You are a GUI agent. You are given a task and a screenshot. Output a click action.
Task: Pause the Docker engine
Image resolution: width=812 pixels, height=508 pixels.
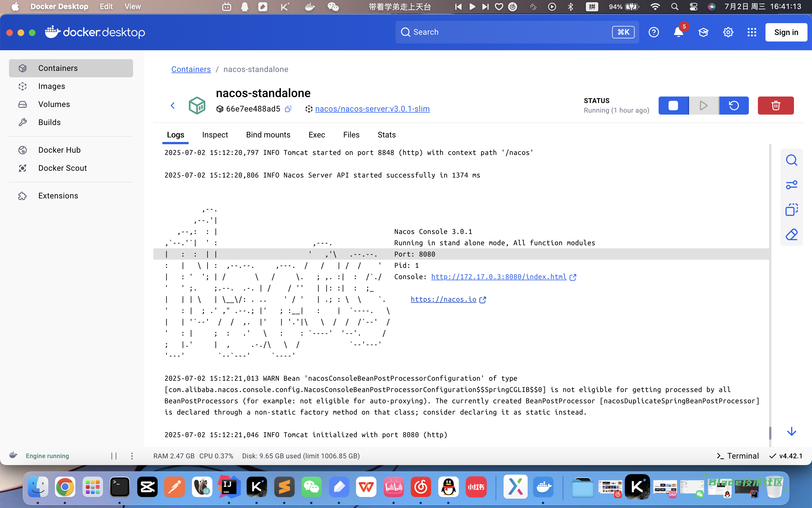tap(114, 456)
